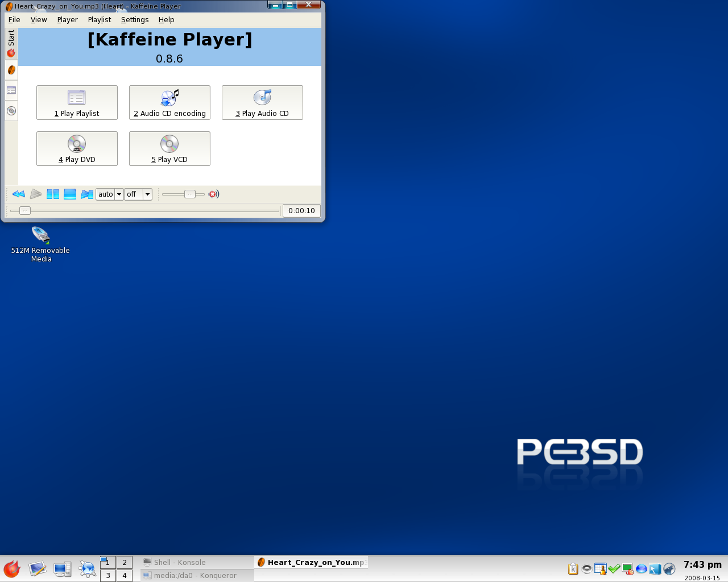Open the File menu
Image resolution: width=728 pixels, height=582 pixels.
pos(14,19)
